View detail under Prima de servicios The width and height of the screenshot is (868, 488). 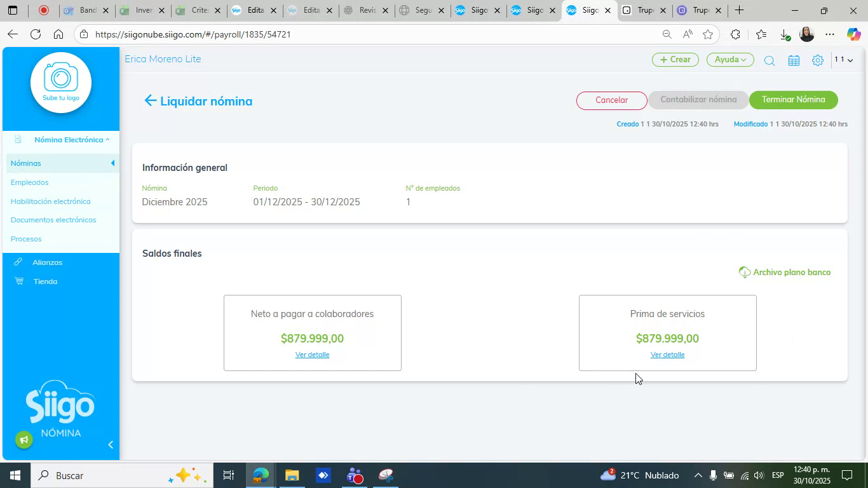[667, 355]
